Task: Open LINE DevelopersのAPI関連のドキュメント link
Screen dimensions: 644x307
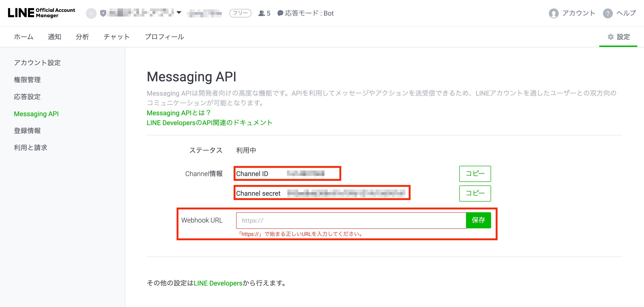Action: point(210,123)
